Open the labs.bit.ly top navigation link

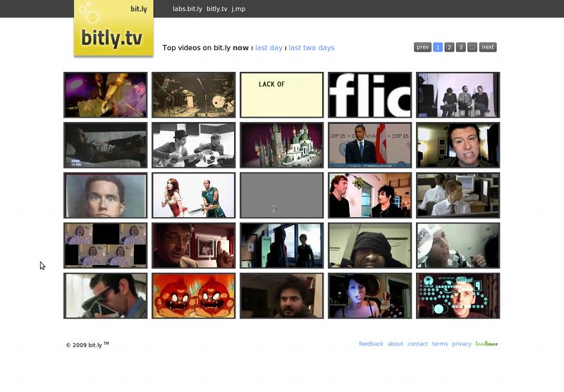click(x=187, y=8)
